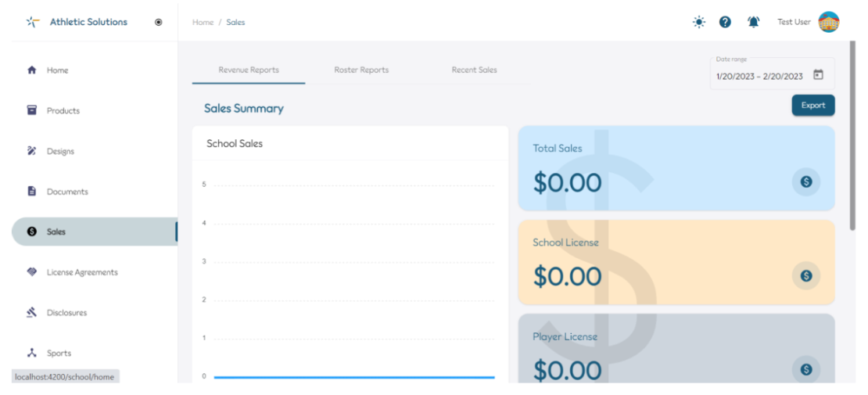The height and width of the screenshot is (395, 868).
Task: Click the Products box icon
Action: click(x=31, y=110)
